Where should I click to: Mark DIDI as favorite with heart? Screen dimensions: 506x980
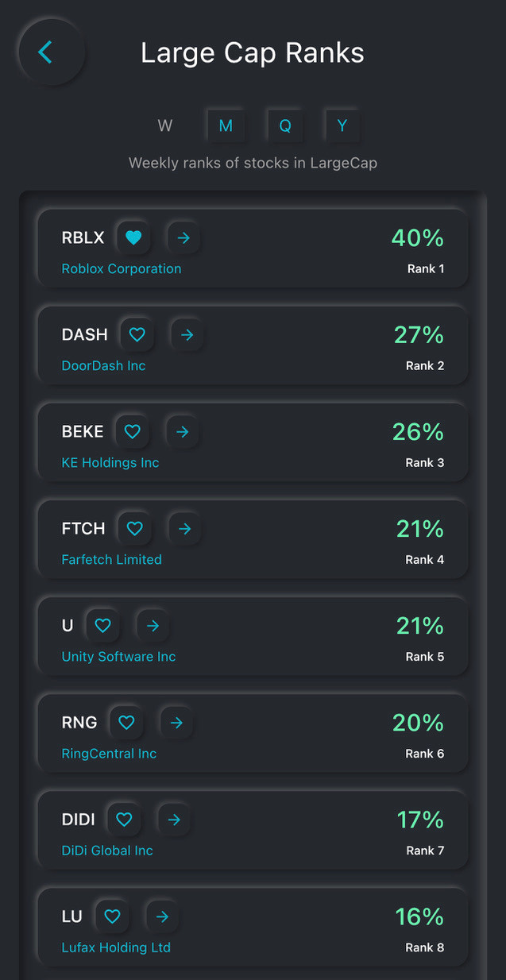pos(124,819)
